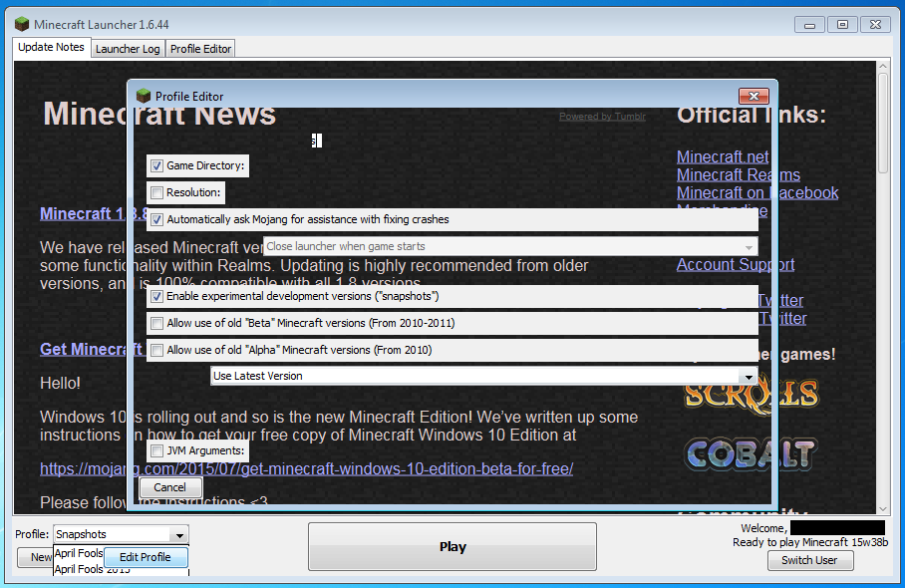Click the Switch User button
The width and height of the screenshot is (905, 588).
click(x=809, y=560)
